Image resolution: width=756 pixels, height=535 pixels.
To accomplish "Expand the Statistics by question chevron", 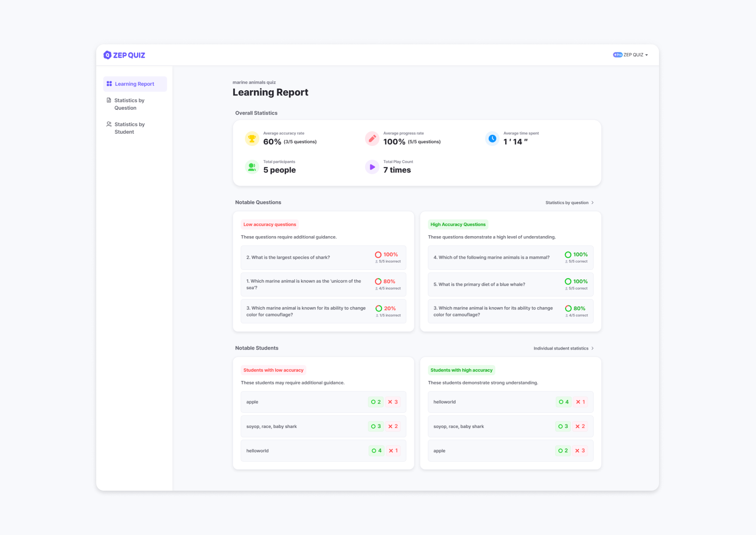I will tap(593, 203).
